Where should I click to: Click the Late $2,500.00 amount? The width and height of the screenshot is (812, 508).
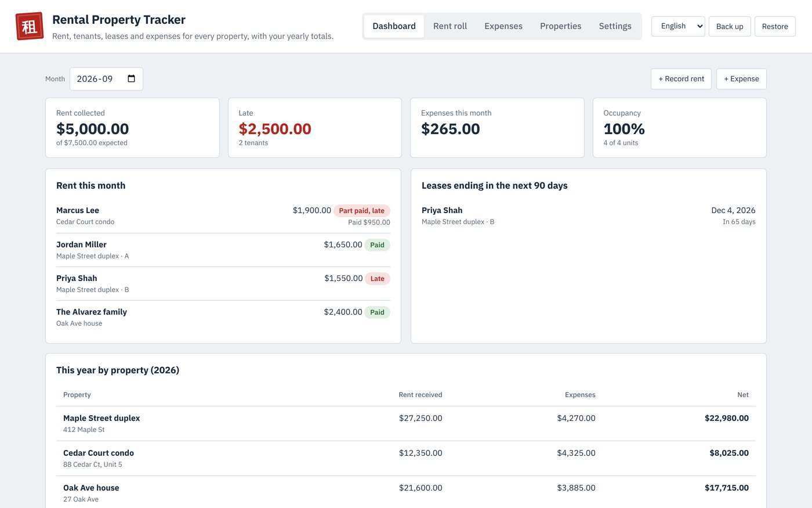coord(275,129)
